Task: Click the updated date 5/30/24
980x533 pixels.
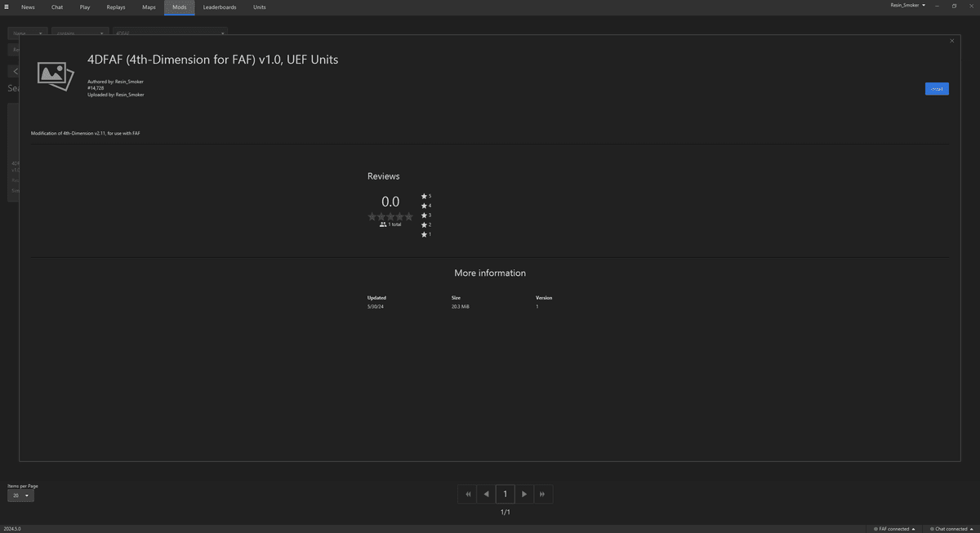Action: coord(375,307)
